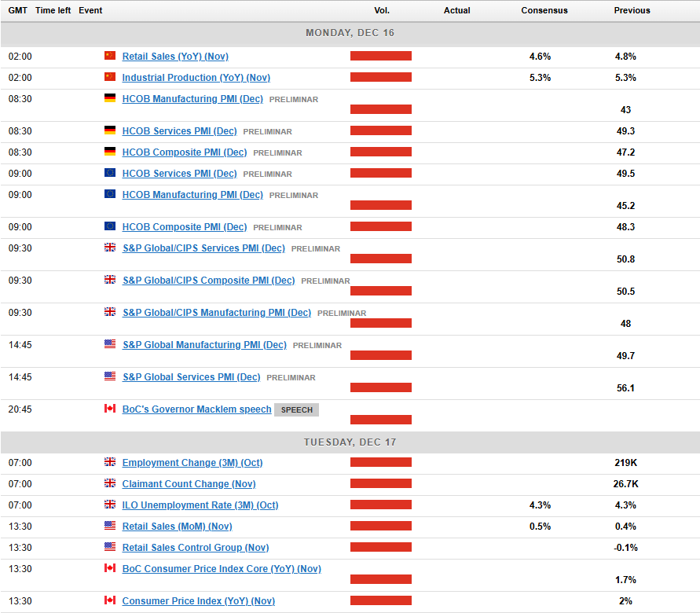700x613 pixels.
Task: Click UK flag beside Claimant Count Change
Action: pos(110,483)
